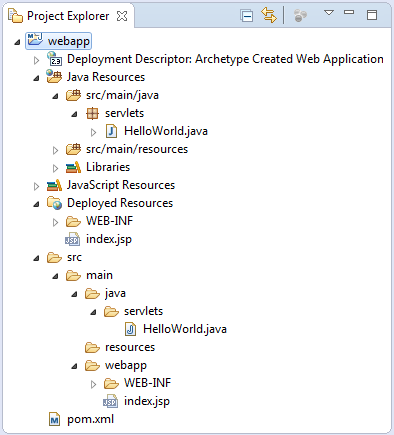Click the focus on working set icon

[x=300, y=16]
